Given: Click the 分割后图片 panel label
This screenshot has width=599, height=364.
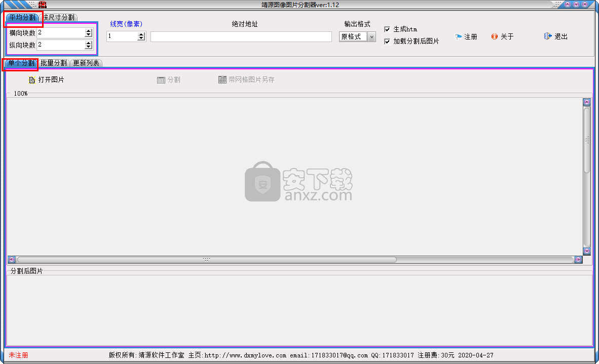Looking at the screenshot, I should (x=27, y=271).
